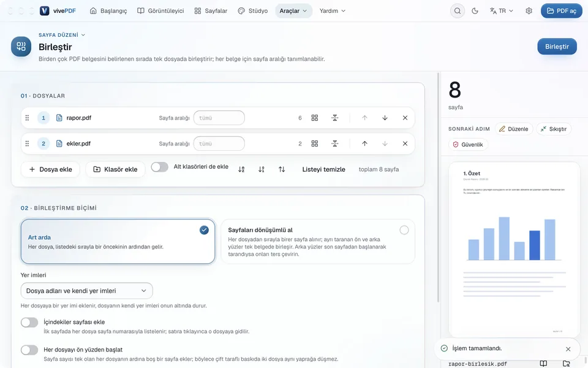Dismiss the 'İşlem tamamlandı' notification
Viewport: 588px width, 368px height.
click(x=568, y=349)
